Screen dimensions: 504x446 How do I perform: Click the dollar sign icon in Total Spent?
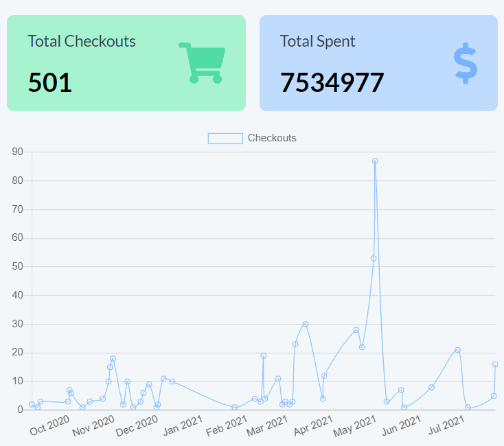[x=465, y=63]
